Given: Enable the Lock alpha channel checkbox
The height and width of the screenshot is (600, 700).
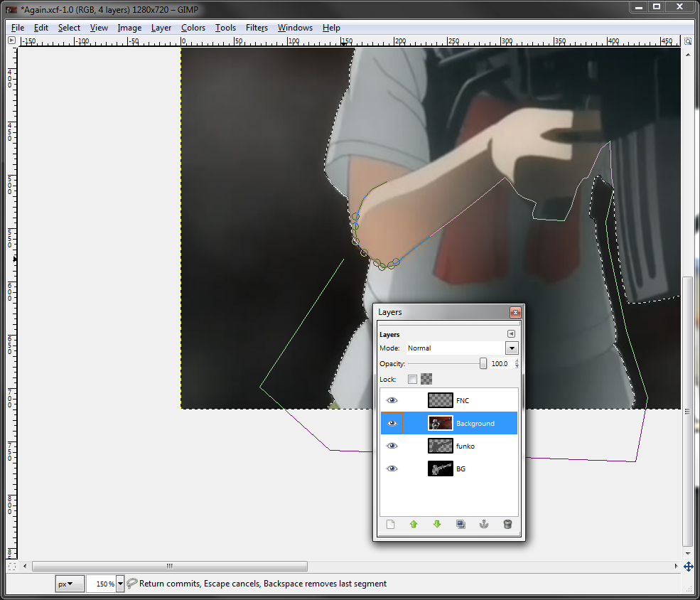Looking at the screenshot, I should (412, 379).
